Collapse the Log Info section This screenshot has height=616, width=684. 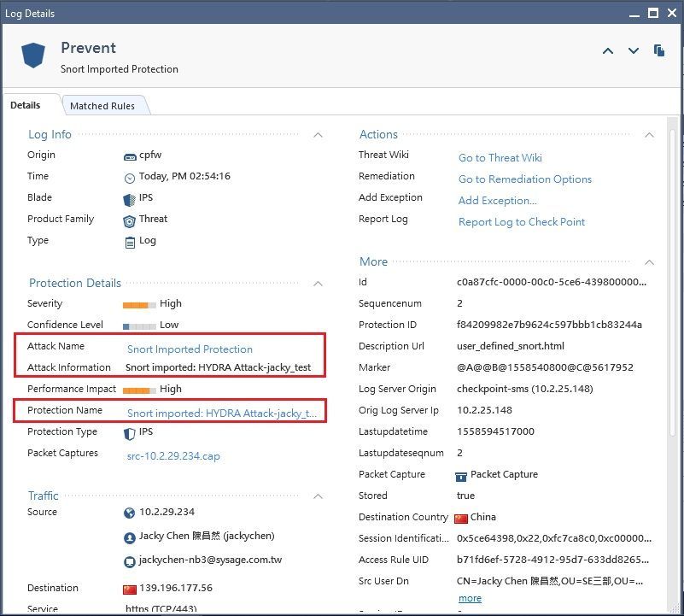pos(319,135)
